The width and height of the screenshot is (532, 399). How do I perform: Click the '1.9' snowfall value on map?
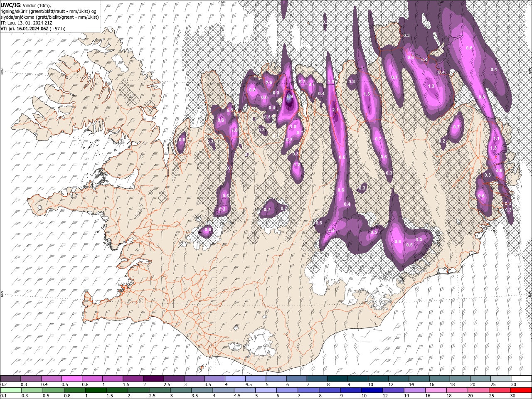tap(290, 96)
